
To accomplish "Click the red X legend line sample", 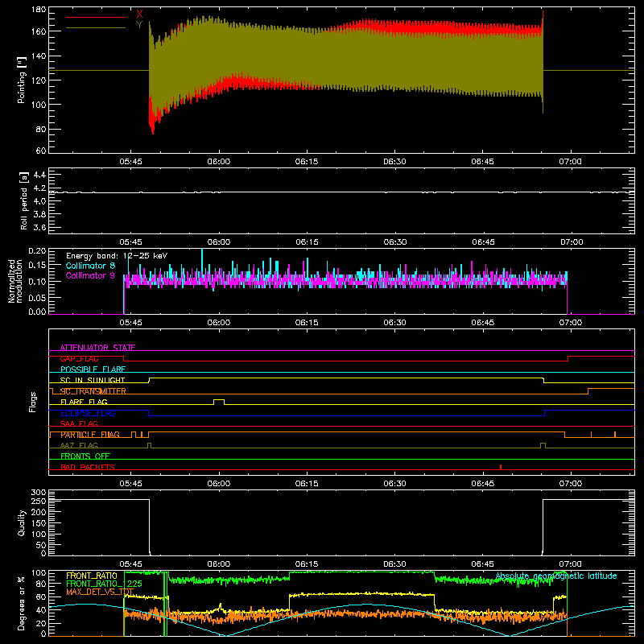I will 96,17.
